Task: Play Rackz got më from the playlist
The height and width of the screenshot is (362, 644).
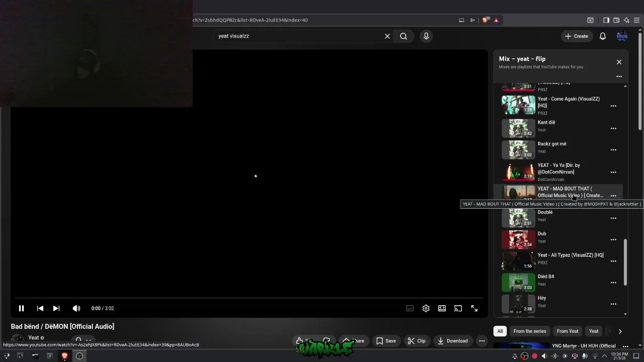Action: click(518, 149)
